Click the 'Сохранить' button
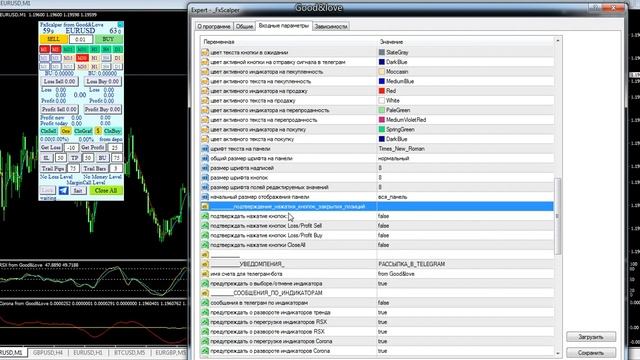This screenshot has width=640, height=360. (591, 353)
